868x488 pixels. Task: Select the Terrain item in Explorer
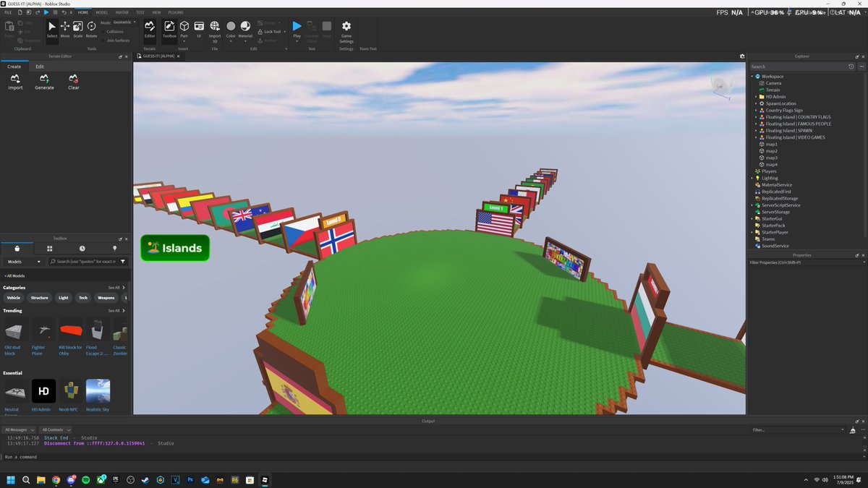coord(773,90)
